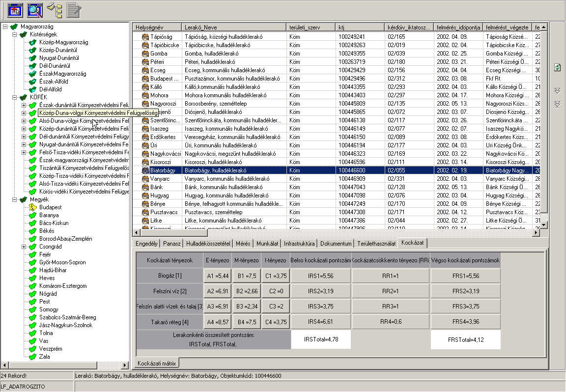
Task: Open the Munkálat tab
Action: [x=267, y=244]
